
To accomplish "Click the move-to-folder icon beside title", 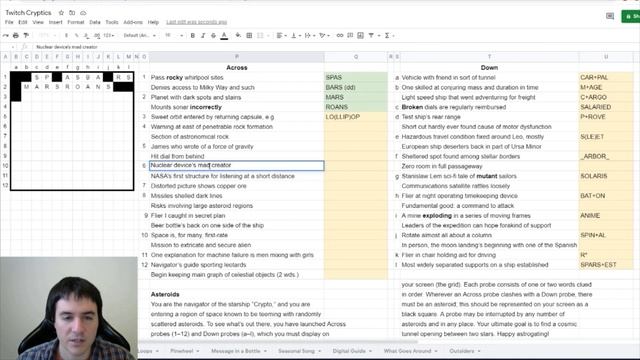I will 72,13.
